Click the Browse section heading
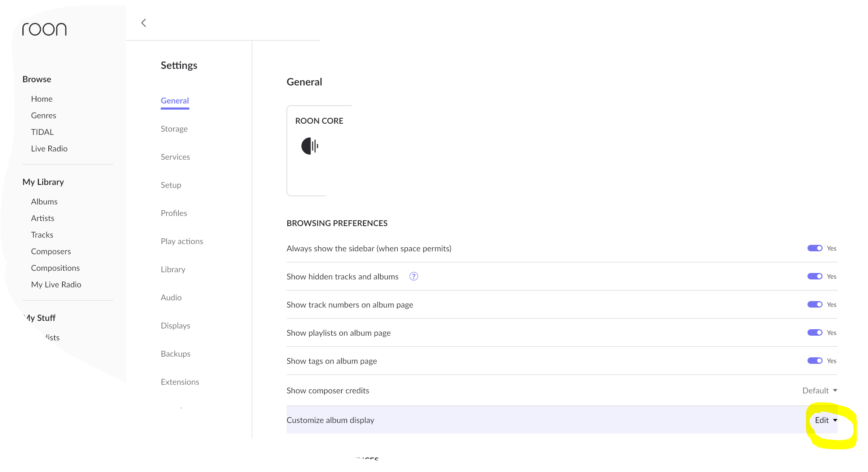 tap(37, 79)
